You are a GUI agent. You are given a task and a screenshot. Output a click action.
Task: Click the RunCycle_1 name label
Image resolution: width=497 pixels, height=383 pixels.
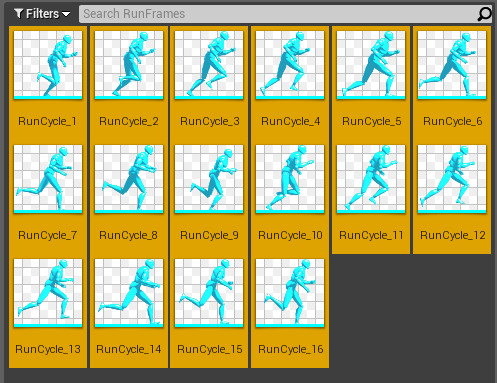tap(47, 121)
